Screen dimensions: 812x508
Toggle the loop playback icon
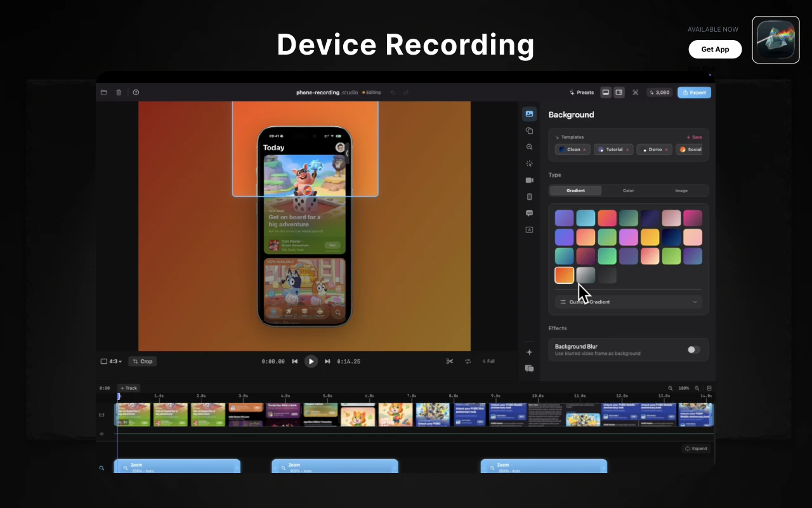tap(468, 361)
